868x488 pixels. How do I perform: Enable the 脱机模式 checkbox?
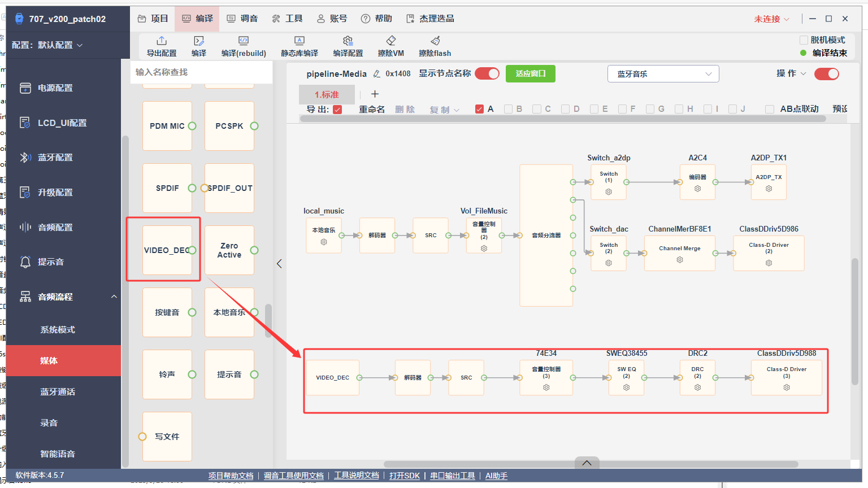tap(804, 40)
